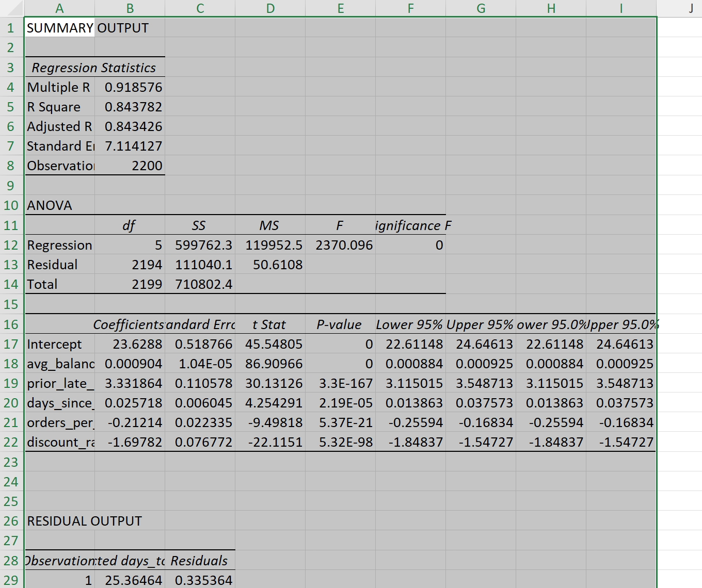This screenshot has height=588, width=702.
Task: Select residual value 0.335364
Action: (x=200, y=580)
